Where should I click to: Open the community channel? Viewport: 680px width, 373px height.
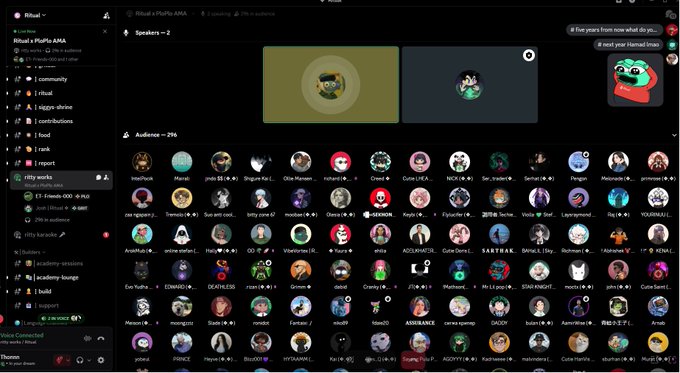60,79
